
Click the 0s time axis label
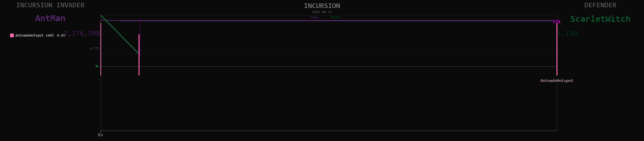tap(101, 135)
